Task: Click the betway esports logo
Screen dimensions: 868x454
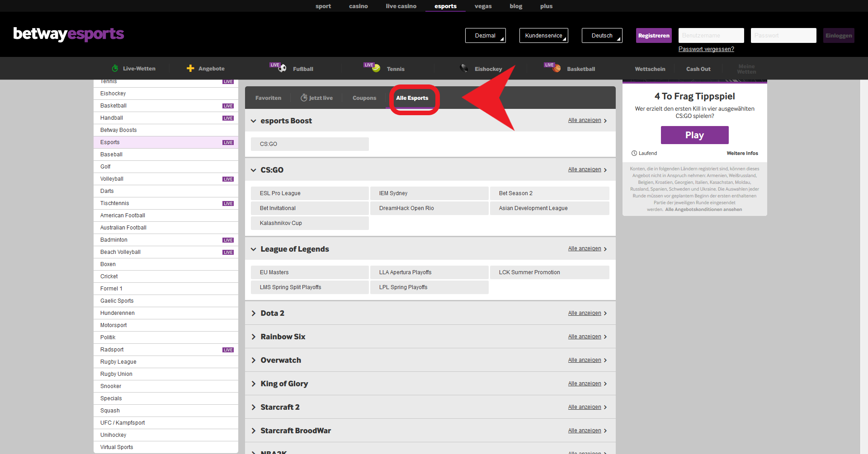Action: 69,34
